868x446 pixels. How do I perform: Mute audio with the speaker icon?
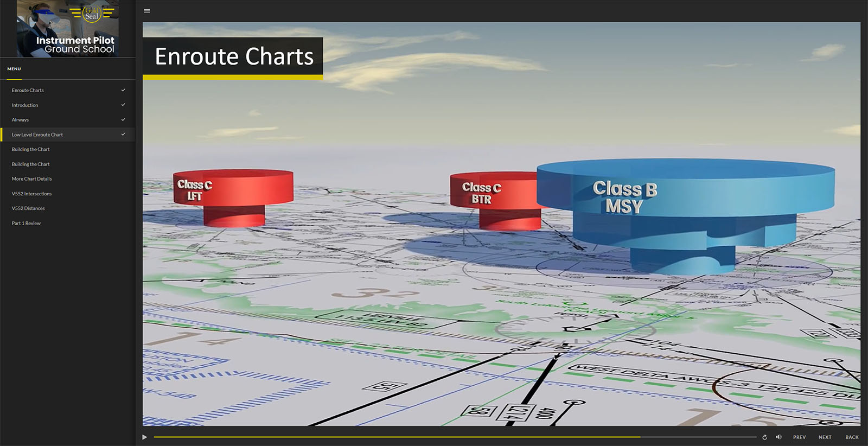[778, 437]
